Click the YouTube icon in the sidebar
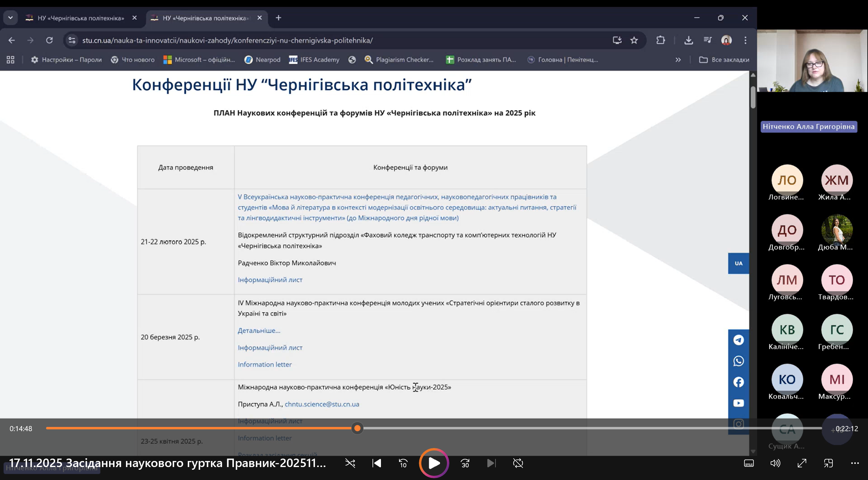The height and width of the screenshot is (480, 868). click(738, 403)
